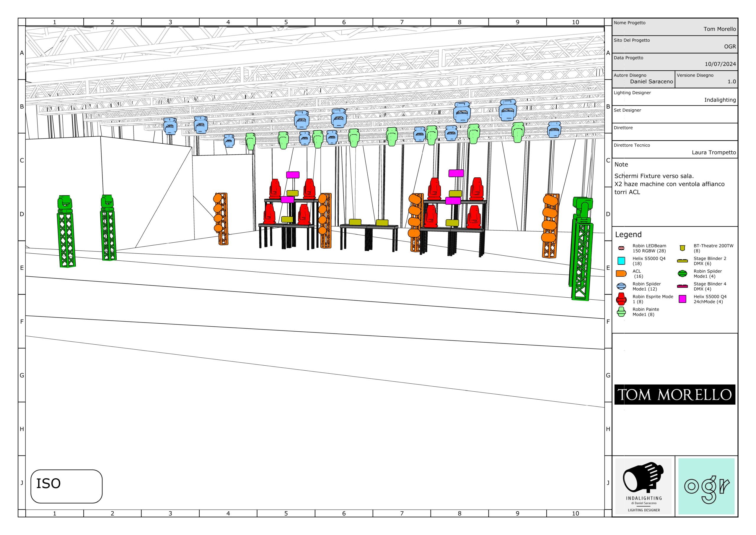Click the 'Autore Disegno' label
The height and width of the screenshot is (535, 756).
pos(630,75)
